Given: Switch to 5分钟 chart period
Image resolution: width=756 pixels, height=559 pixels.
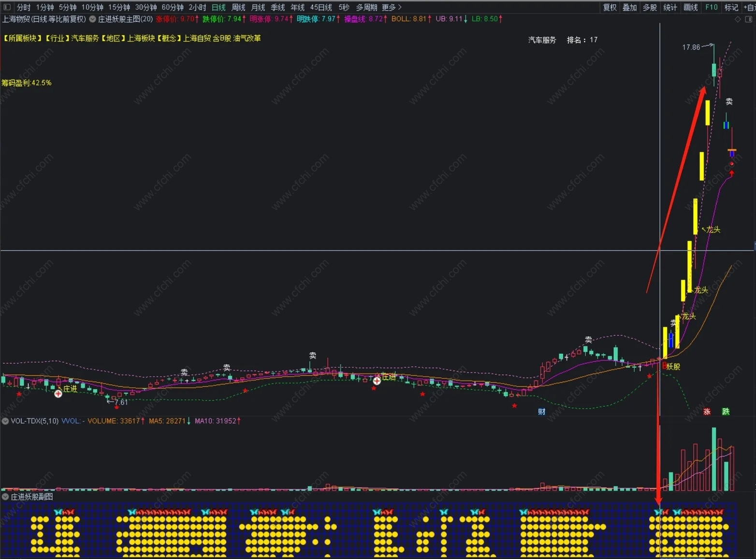Looking at the screenshot, I should point(68,7).
